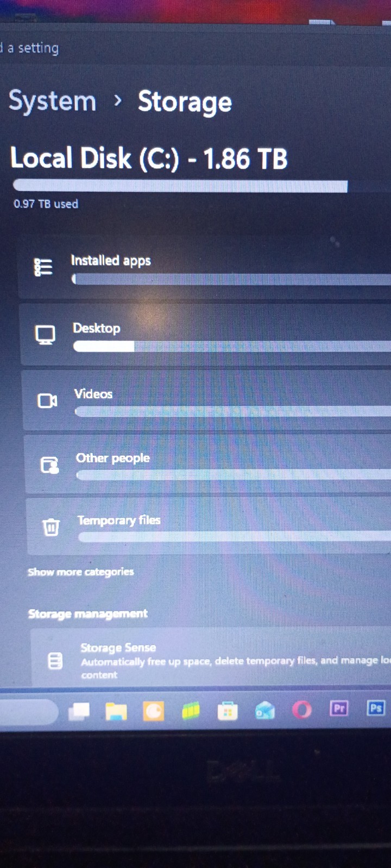The height and width of the screenshot is (868, 391).
Task: Open the orange app in the taskbar
Action: pyautogui.click(x=153, y=711)
